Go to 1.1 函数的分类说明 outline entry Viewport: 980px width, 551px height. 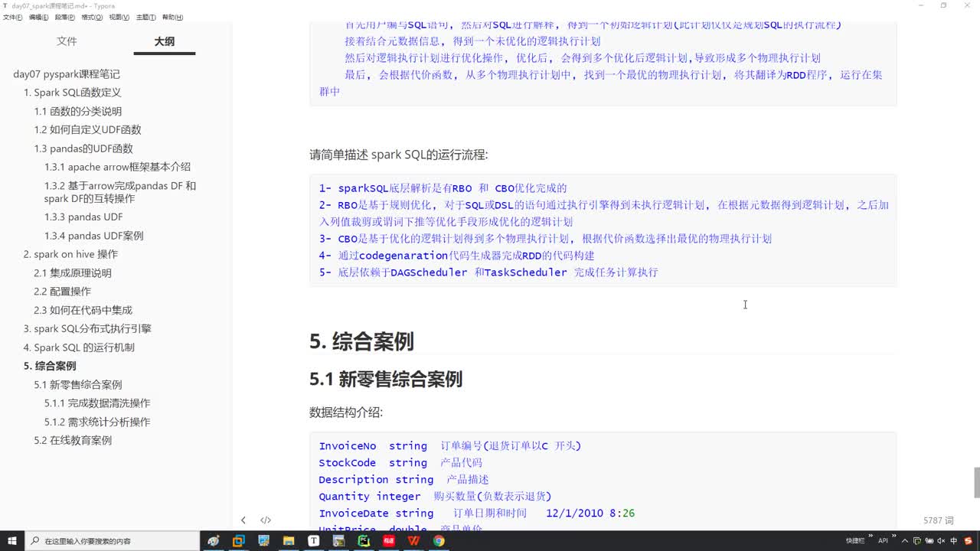78,111
